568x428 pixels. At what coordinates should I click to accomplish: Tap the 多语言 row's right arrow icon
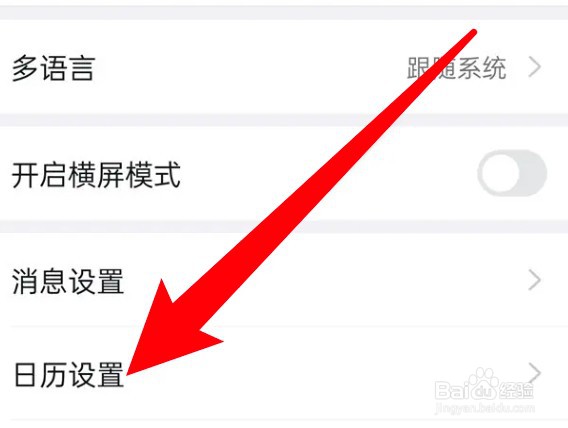pyautogui.click(x=535, y=67)
